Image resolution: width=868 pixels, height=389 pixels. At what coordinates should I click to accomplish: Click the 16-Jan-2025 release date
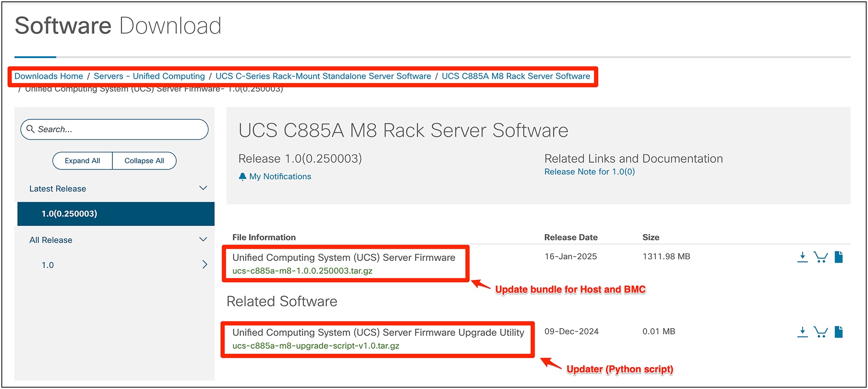pyautogui.click(x=571, y=257)
